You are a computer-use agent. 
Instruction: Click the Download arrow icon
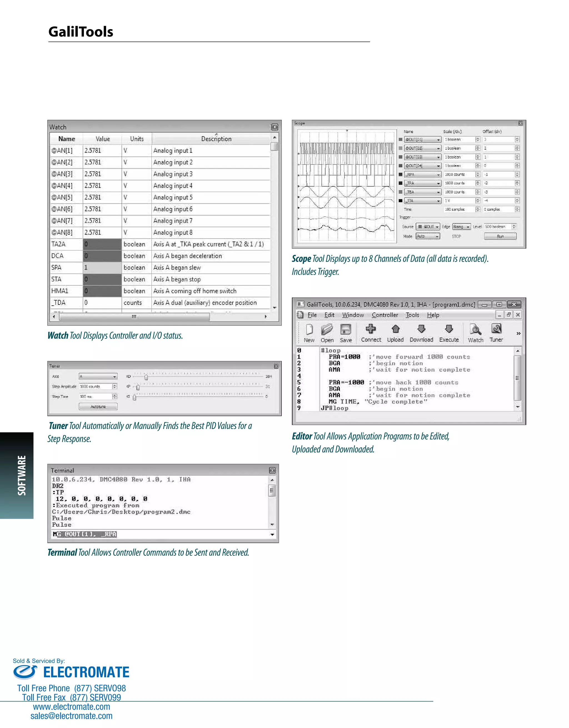click(421, 329)
